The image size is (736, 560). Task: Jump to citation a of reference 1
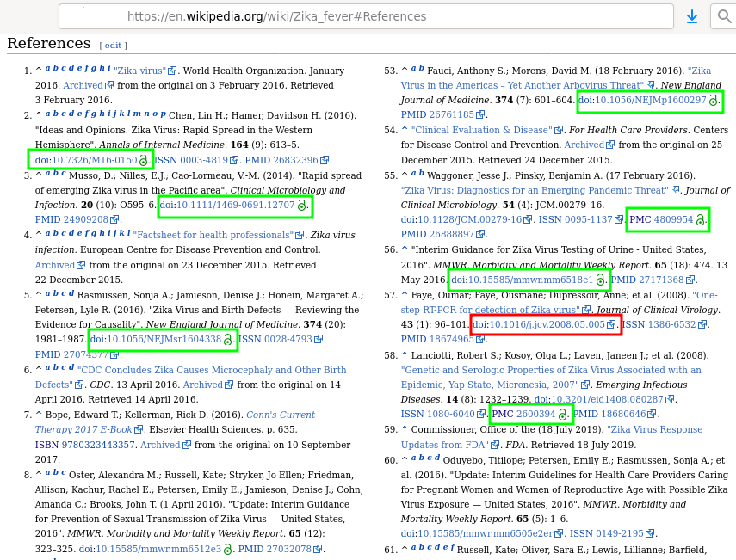coord(47,68)
